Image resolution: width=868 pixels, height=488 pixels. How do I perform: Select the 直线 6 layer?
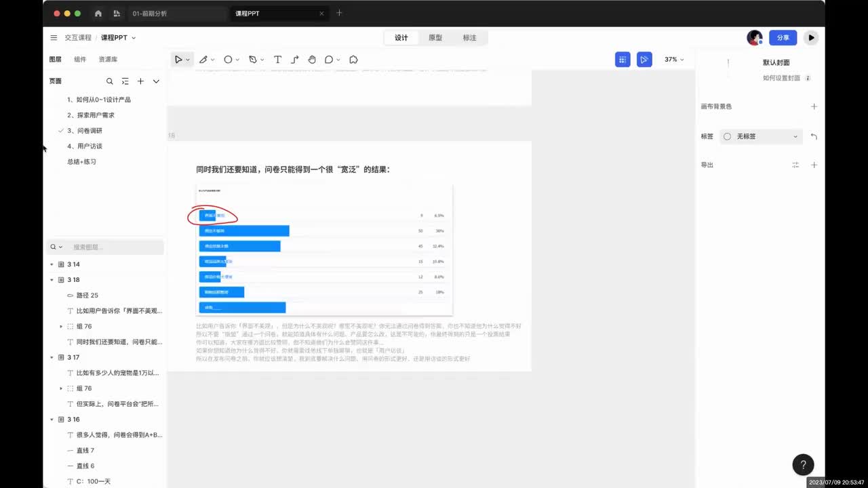click(x=85, y=466)
